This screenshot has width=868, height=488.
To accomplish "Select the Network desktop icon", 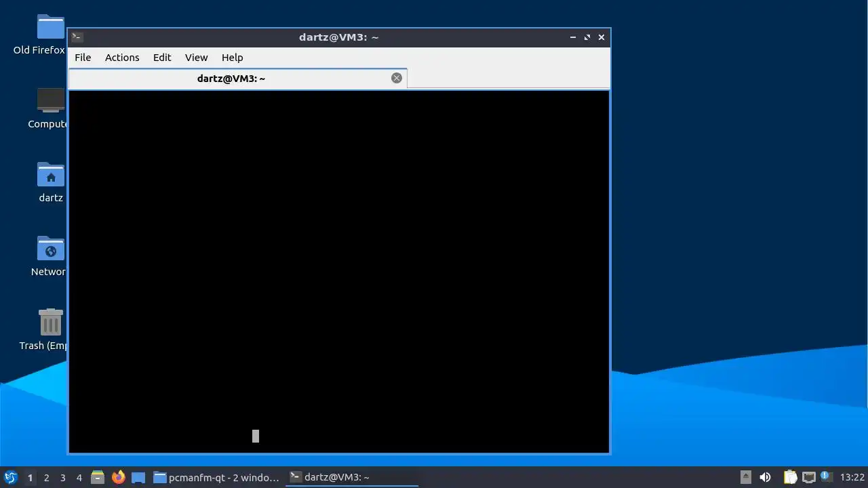I will 50,256.
